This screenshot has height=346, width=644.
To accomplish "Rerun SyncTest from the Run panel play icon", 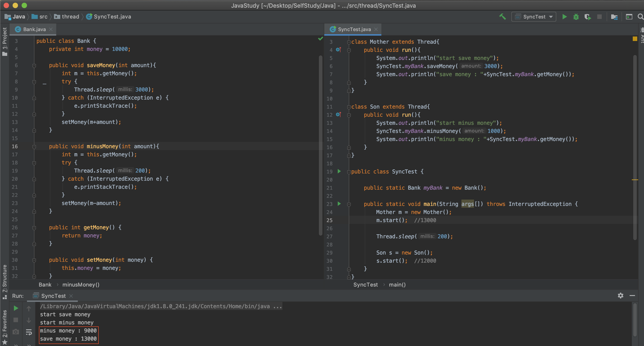I will coord(16,308).
